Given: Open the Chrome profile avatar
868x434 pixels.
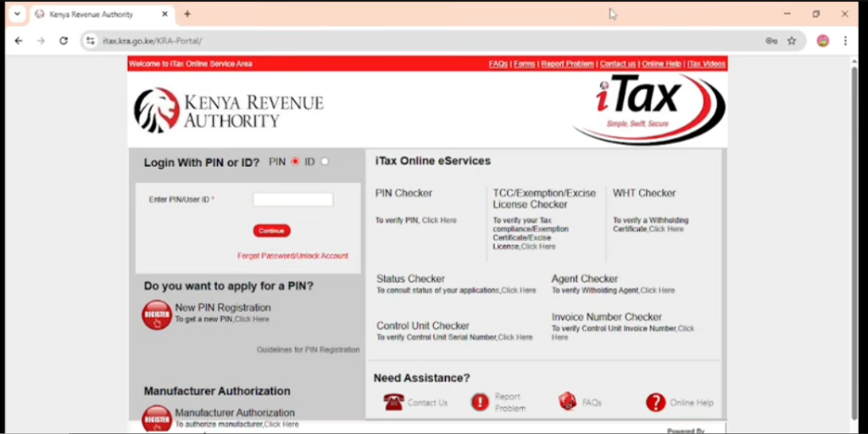Looking at the screenshot, I should coord(822,41).
